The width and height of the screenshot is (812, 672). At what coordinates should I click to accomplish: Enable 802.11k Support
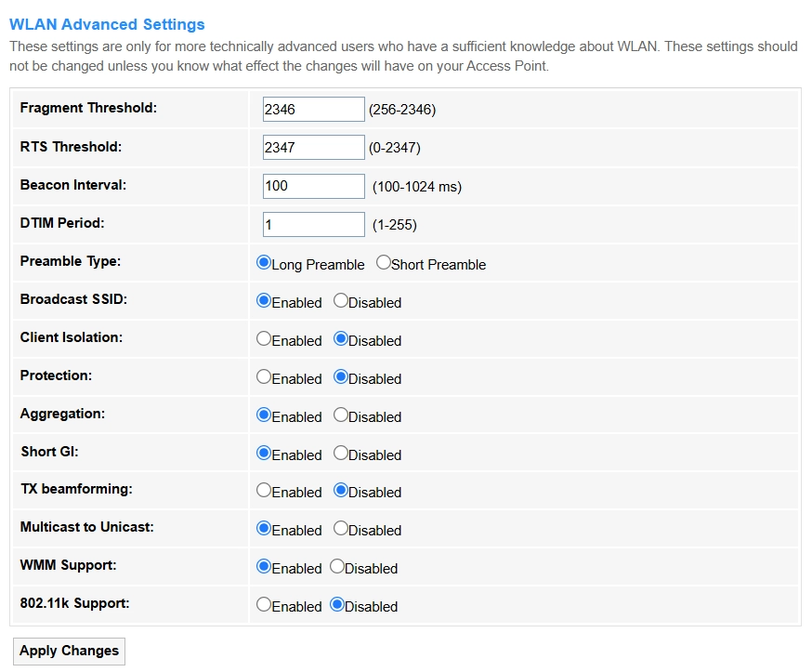[x=264, y=605]
